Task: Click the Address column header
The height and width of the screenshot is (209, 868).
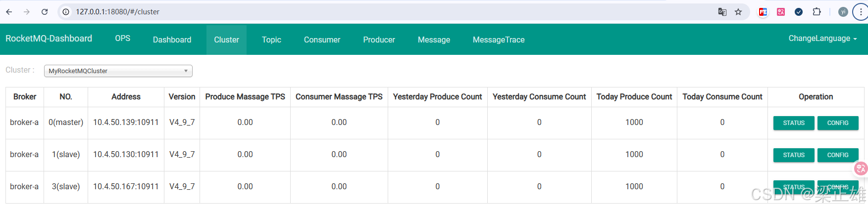Action: click(126, 97)
